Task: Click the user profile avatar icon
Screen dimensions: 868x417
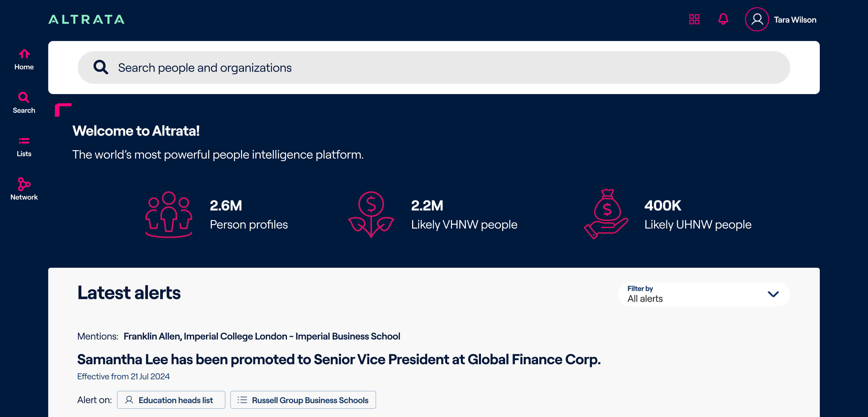Action: [757, 20]
